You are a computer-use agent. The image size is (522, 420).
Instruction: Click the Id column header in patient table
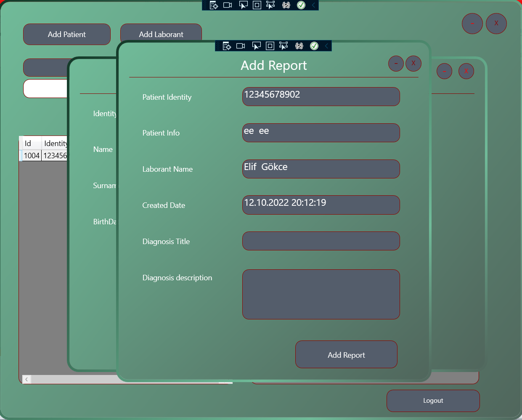pyautogui.click(x=32, y=143)
